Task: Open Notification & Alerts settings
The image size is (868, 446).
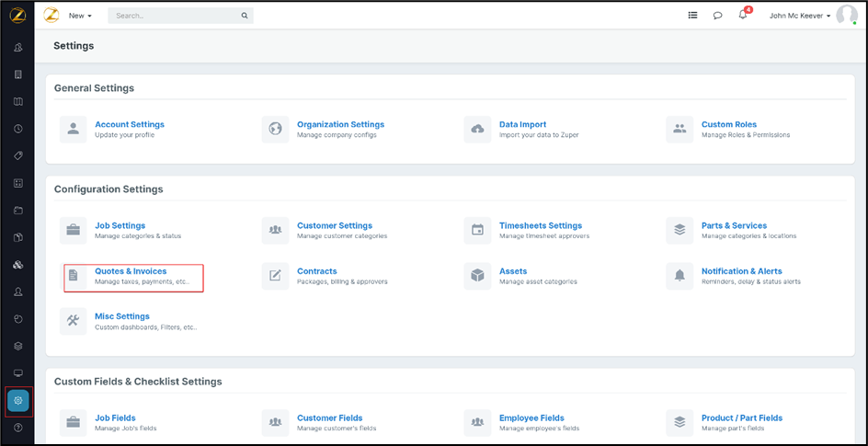Action: coord(741,271)
